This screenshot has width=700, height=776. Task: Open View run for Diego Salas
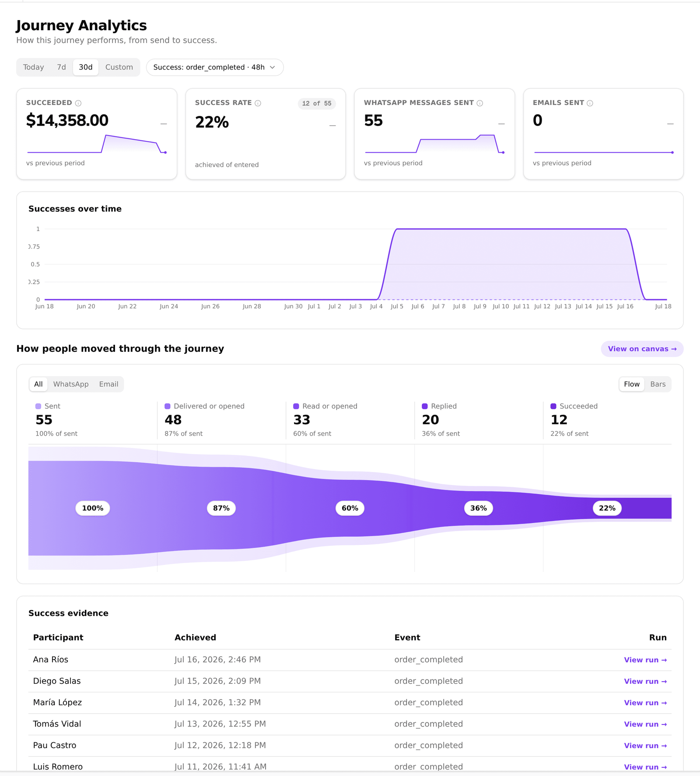645,682
